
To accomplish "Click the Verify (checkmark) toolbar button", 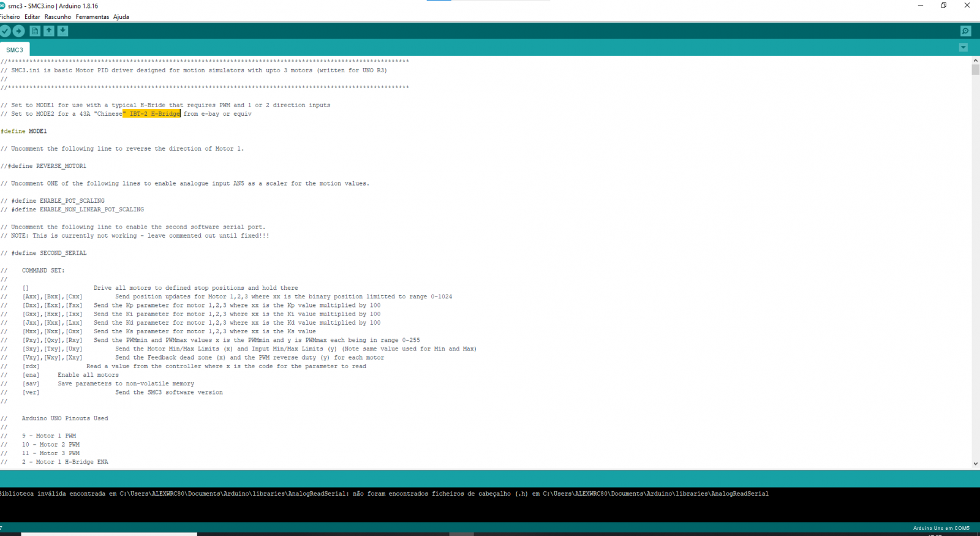I will click(6, 31).
